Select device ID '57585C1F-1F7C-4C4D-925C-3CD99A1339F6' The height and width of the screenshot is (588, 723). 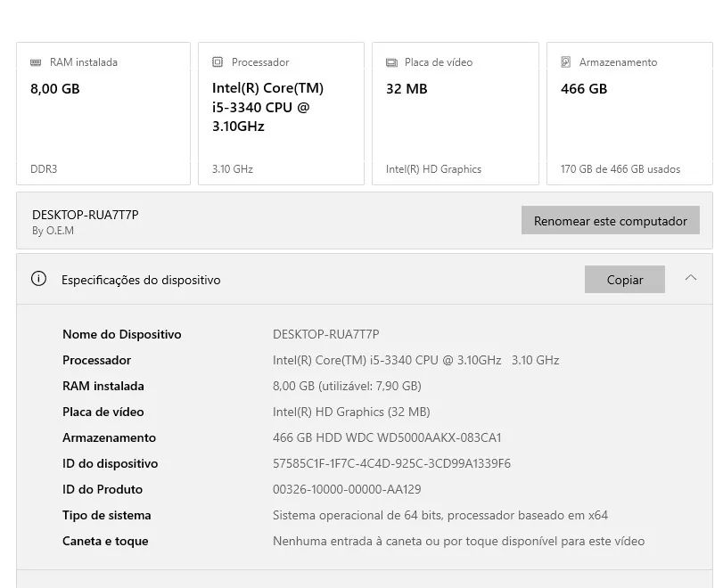(x=391, y=463)
